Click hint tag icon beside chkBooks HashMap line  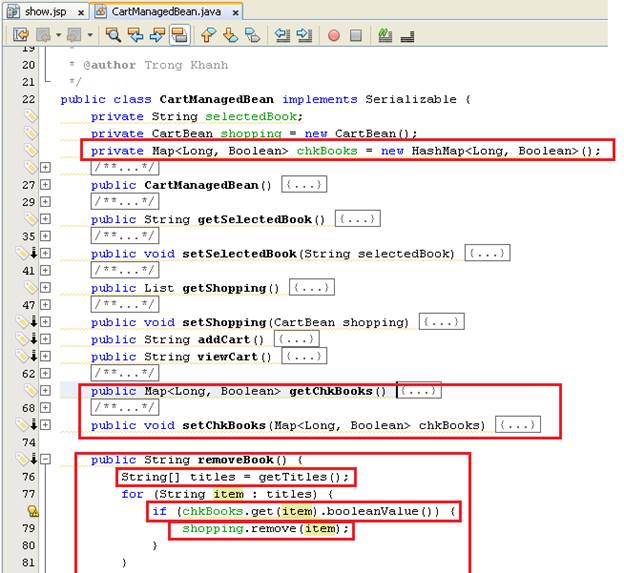31,150
